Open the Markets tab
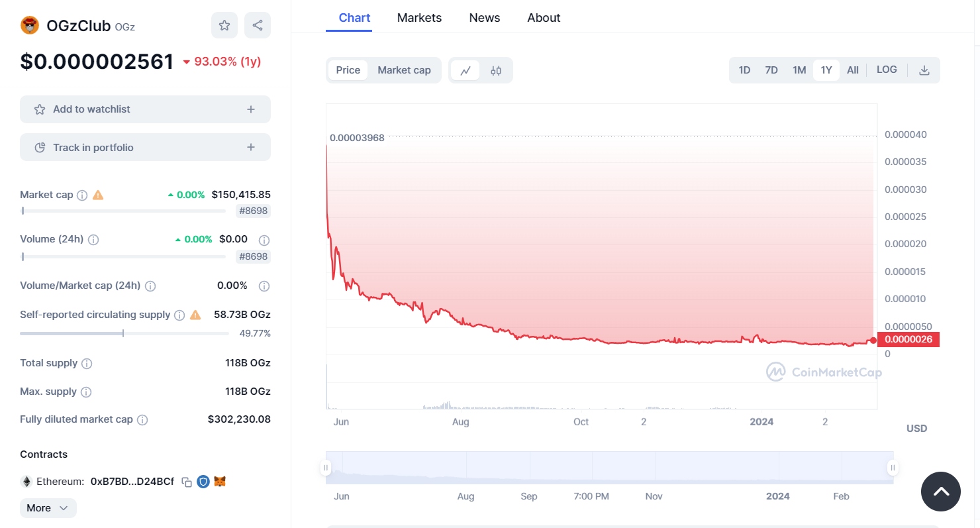Viewport: 980px width, 528px height. pos(419,18)
